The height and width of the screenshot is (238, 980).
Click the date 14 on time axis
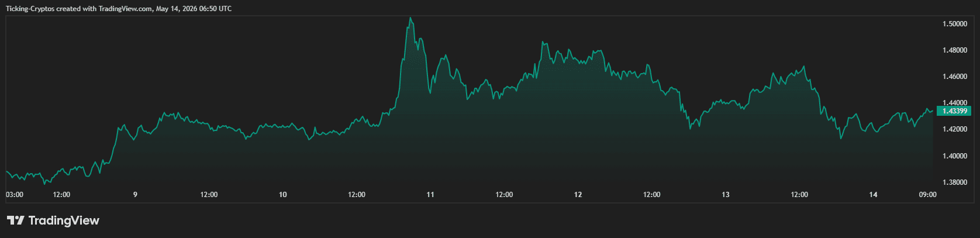(x=874, y=195)
